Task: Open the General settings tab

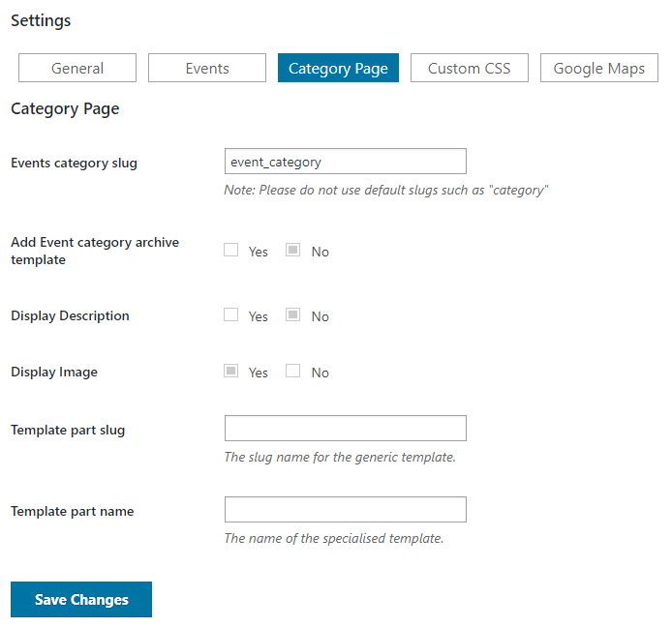Action: 77,68
